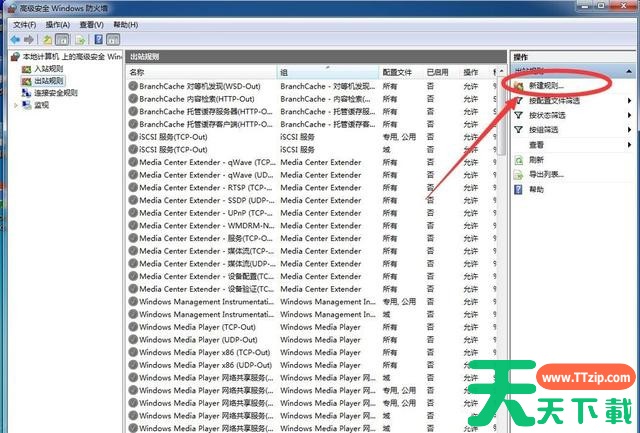Sort by the 配置文件 column header
Image resolution: width=640 pixels, height=433 pixels.
tap(401, 72)
